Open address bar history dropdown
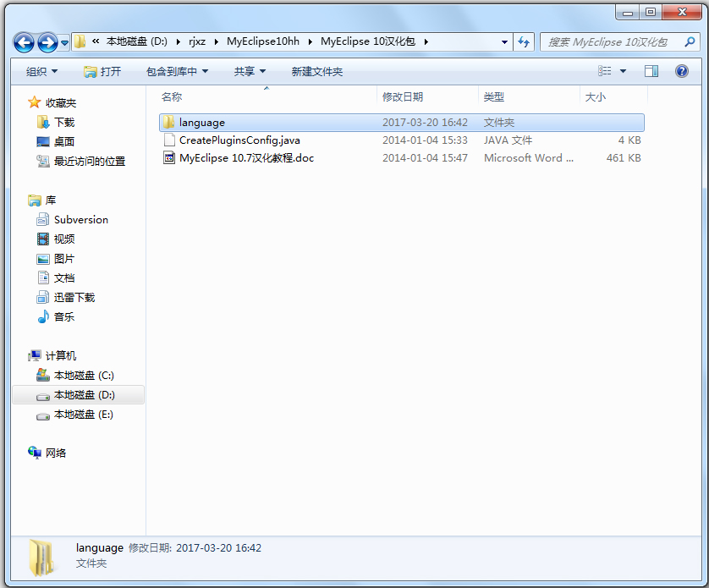 tap(504, 42)
